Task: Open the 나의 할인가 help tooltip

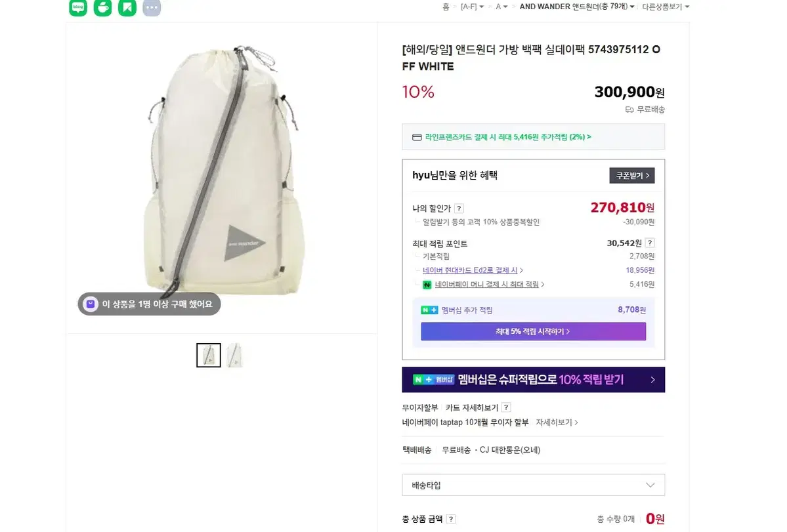Action: pyautogui.click(x=459, y=207)
